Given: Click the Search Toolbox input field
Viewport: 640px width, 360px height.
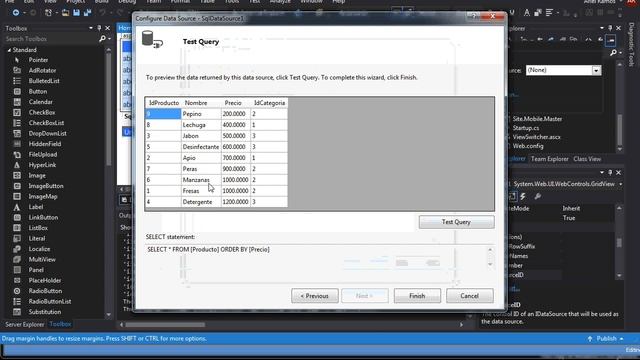Looking at the screenshot, I should click(x=51, y=39).
